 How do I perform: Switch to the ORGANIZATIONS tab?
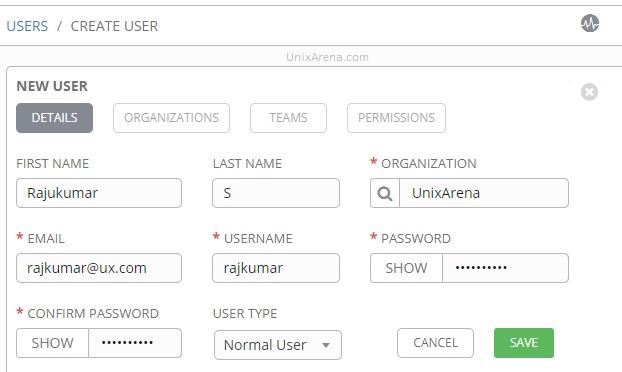point(171,118)
